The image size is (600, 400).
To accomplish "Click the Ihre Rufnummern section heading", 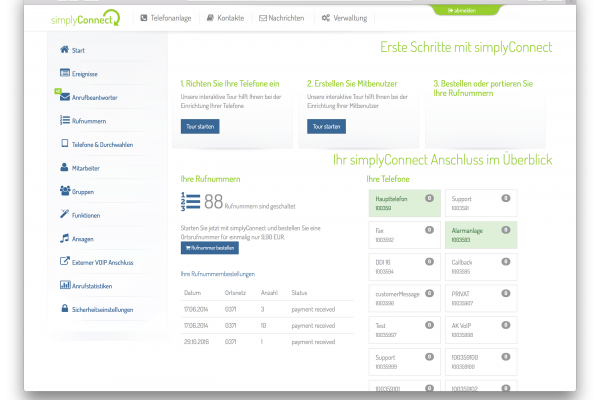I will 210,179.
